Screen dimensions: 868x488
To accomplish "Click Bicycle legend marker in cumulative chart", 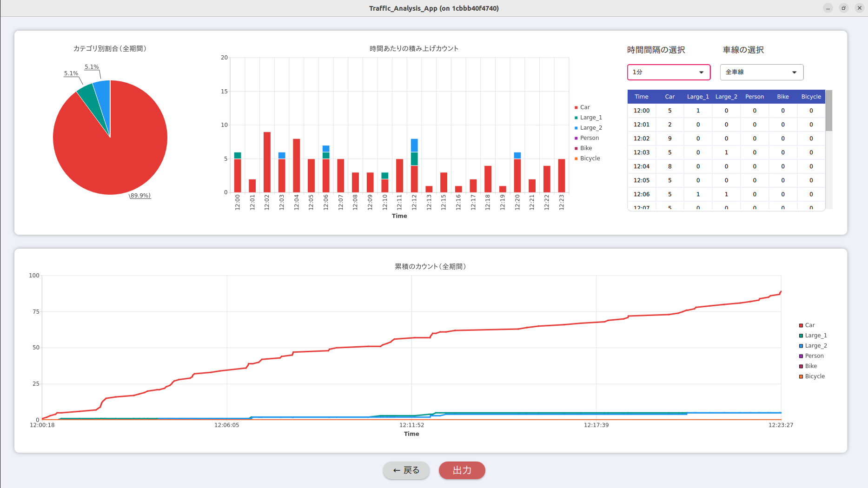I will [x=801, y=376].
